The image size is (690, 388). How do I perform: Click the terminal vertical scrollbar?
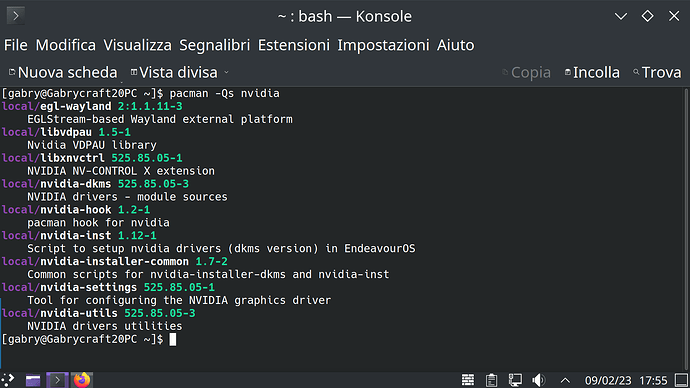click(686, 229)
